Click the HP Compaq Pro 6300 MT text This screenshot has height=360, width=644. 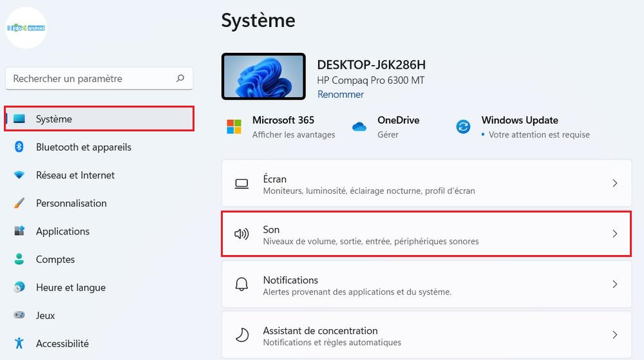(370, 81)
